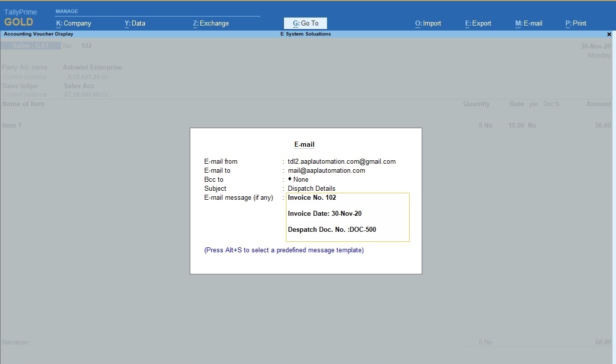
Task: Open the E: Export menu
Action: pos(478,23)
